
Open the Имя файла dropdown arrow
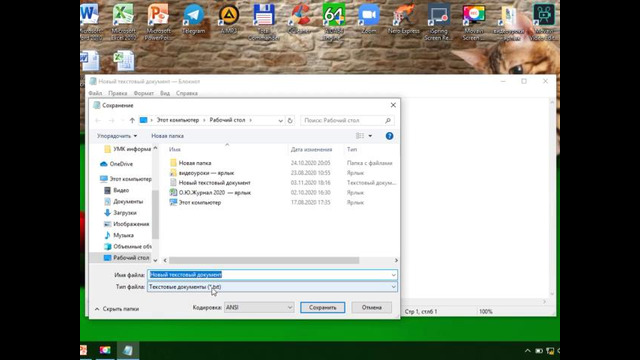[393, 275]
